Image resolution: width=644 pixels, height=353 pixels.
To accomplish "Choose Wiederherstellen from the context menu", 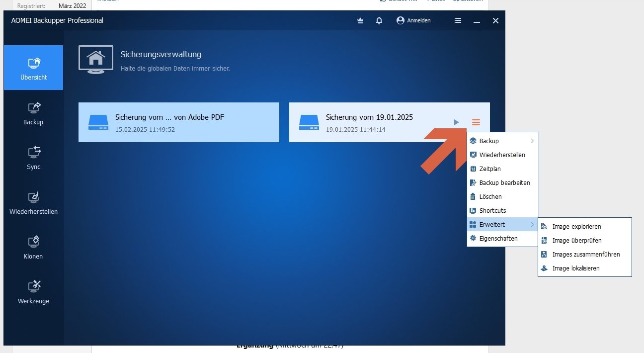I will tap(503, 155).
